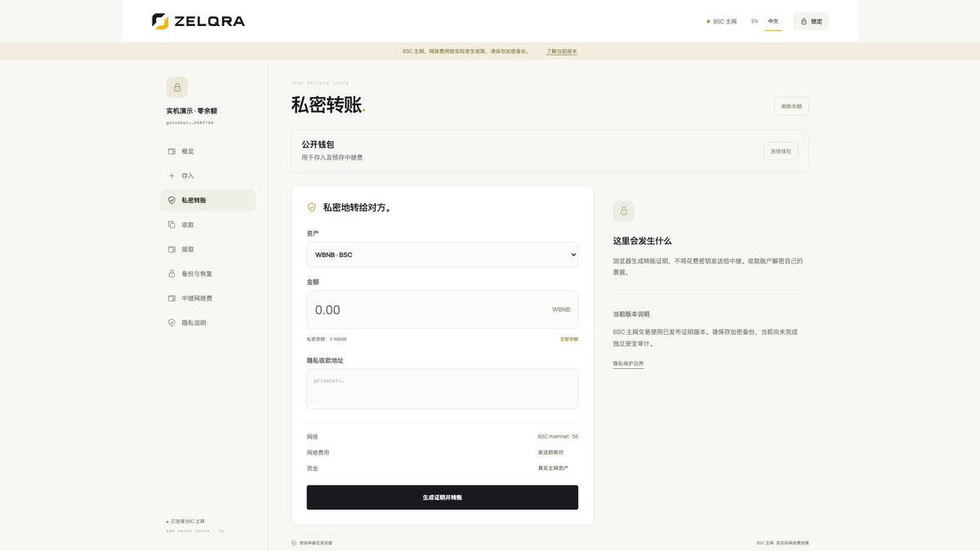The height and width of the screenshot is (551, 980).
Task: Click the copy icon beside 收款
Action: (171, 224)
